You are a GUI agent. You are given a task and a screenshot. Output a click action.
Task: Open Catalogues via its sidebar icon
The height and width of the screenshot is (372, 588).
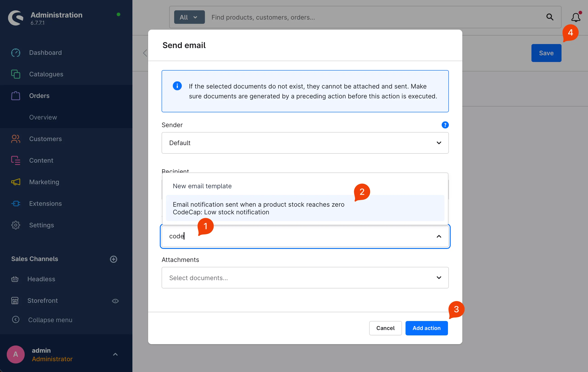[16, 74]
